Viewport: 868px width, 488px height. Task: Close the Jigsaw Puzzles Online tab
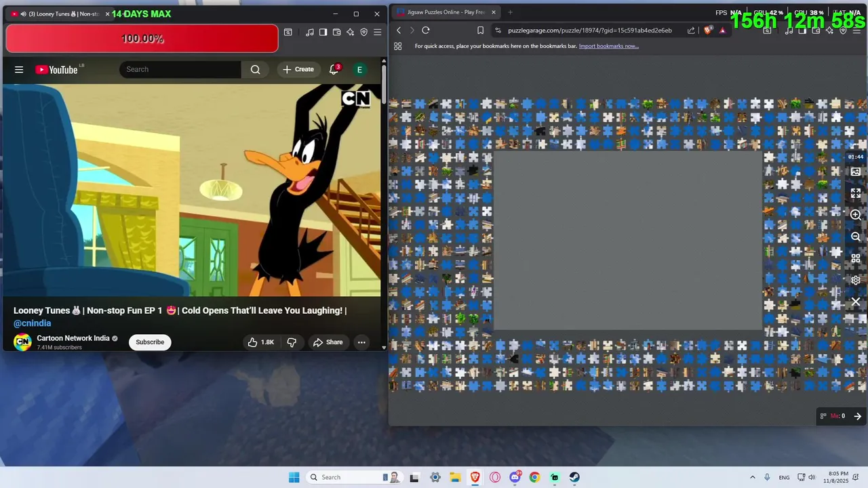[x=493, y=12]
